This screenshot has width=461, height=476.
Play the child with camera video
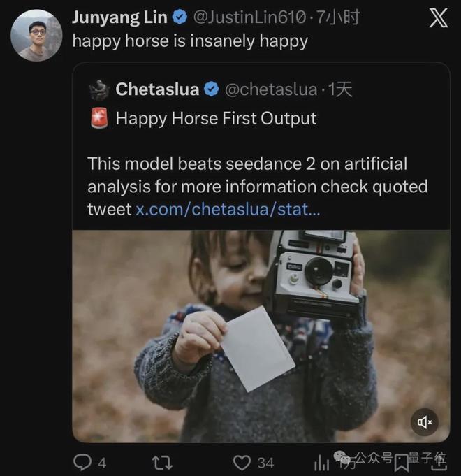(x=261, y=336)
